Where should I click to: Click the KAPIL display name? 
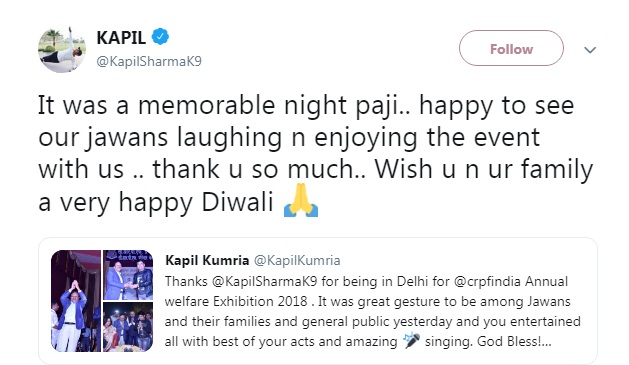coord(121,38)
